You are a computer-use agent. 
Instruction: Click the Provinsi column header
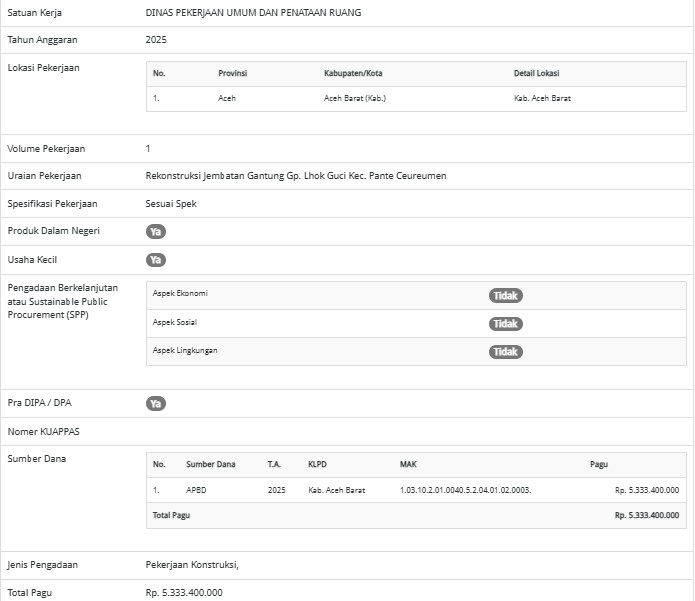(232, 73)
